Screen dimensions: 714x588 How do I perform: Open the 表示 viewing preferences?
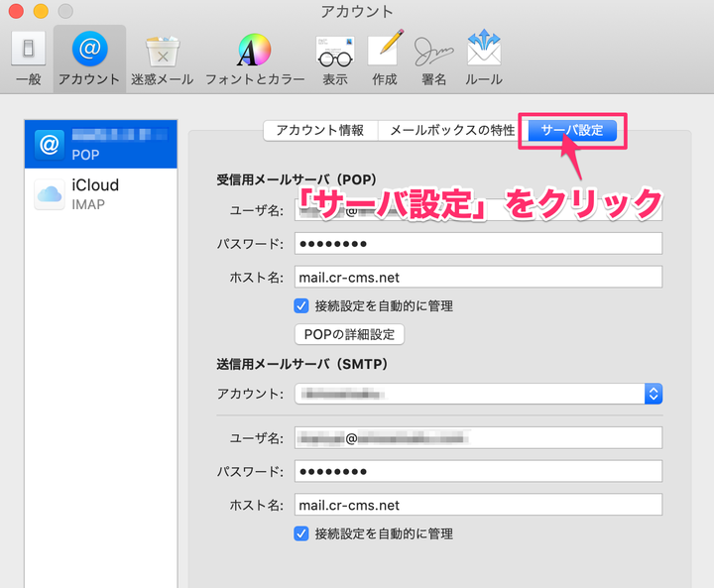click(335, 59)
